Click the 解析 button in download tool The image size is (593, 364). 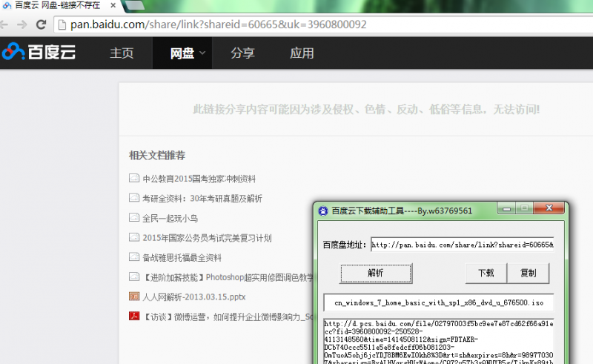(376, 274)
